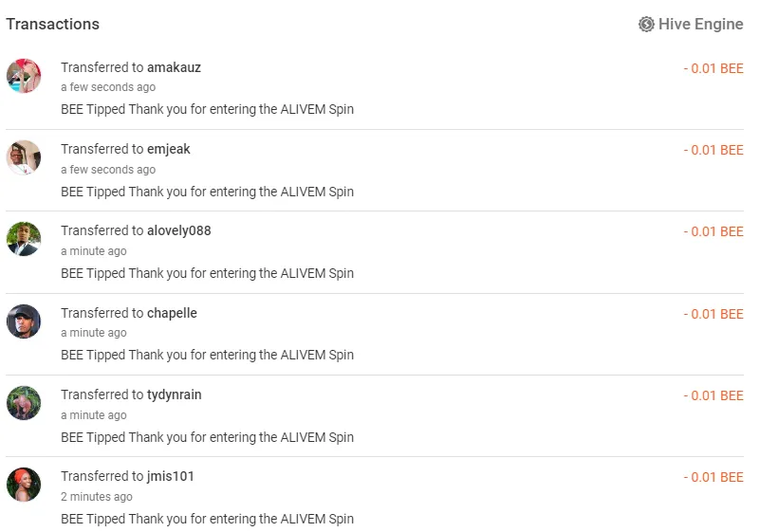
Task: Click the jmis101 transfer memo text
Action: [207, 519]
